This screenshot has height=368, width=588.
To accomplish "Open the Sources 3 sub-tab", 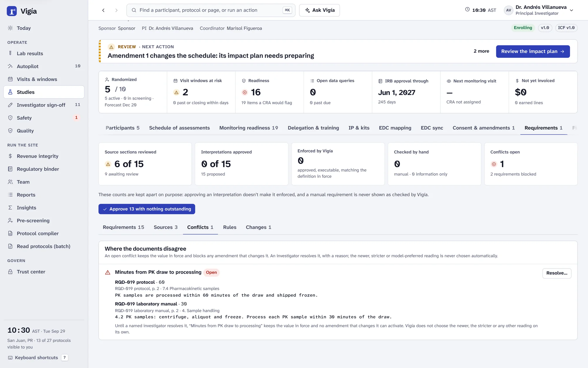I will (x=166, y=227).
